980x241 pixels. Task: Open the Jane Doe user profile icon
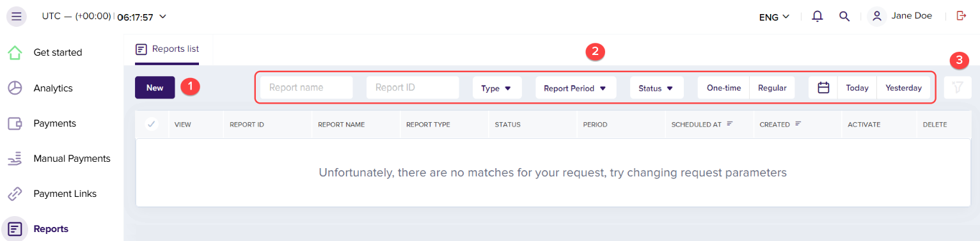[876, 17]
